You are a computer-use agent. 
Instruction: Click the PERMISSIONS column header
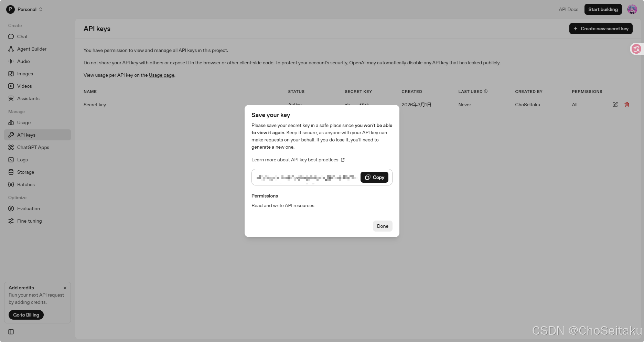coord(587,92)
